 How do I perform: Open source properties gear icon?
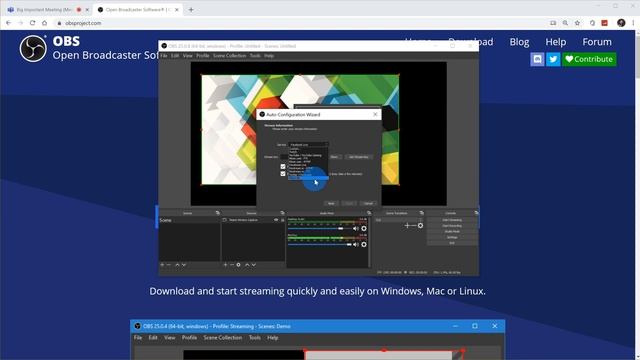pyautogui.click(x=239, y=265)
